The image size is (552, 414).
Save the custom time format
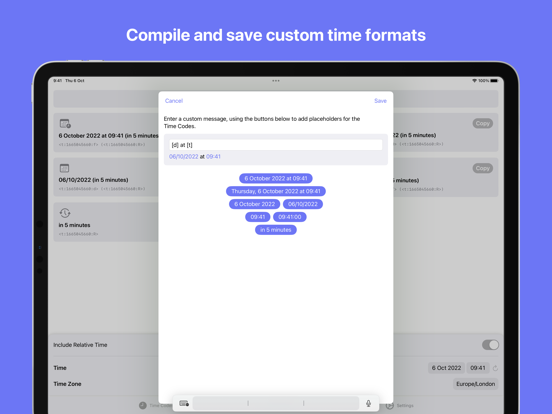(x=380, y=101)
